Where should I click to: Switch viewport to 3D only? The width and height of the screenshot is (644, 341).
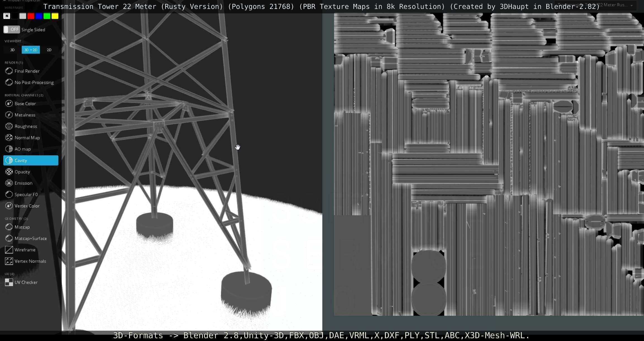pyautogui.click(x=12, y=50)
